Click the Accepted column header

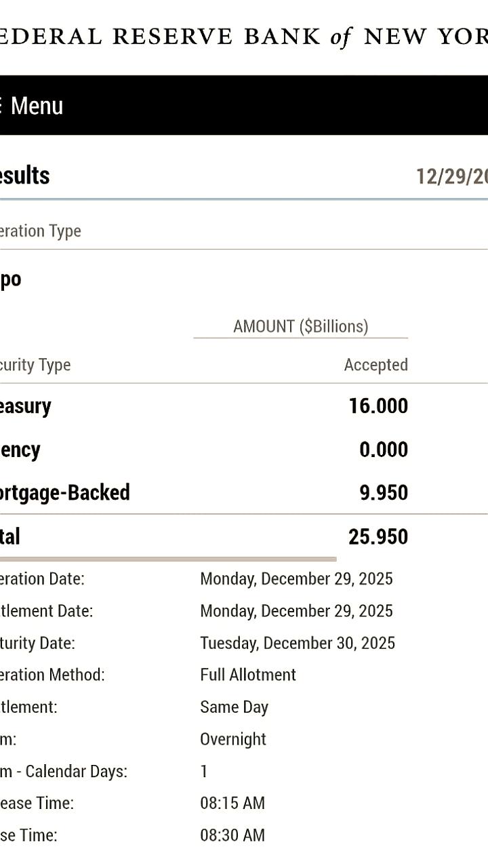point(375,365)
